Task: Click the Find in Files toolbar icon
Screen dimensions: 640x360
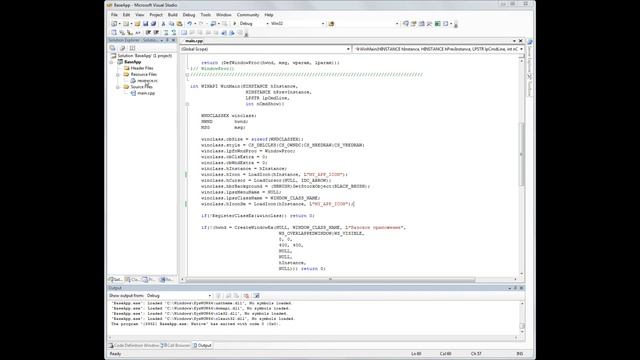Action: pos(331,24)
